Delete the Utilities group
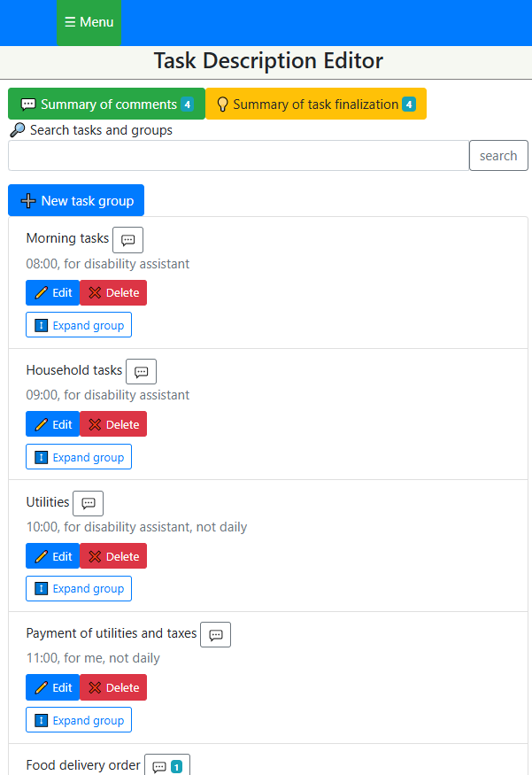This screenshot has height=775, width=532. coord(113,556)
